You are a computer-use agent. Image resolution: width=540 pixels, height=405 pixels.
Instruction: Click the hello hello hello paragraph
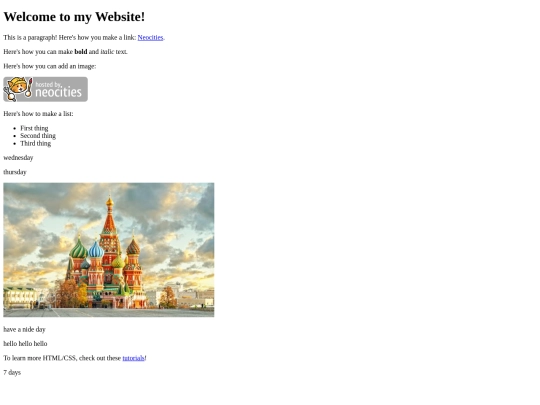click(25, 344)
